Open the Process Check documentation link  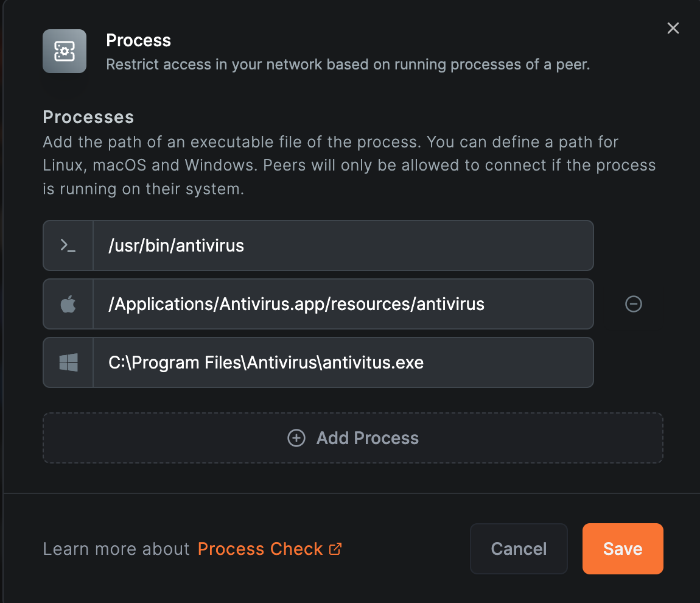point(260,549)
